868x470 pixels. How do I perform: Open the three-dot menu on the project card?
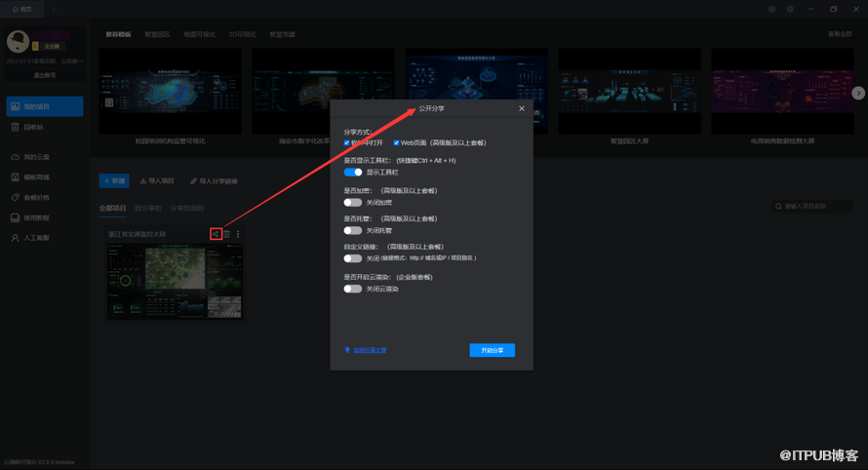pos(238,234)
